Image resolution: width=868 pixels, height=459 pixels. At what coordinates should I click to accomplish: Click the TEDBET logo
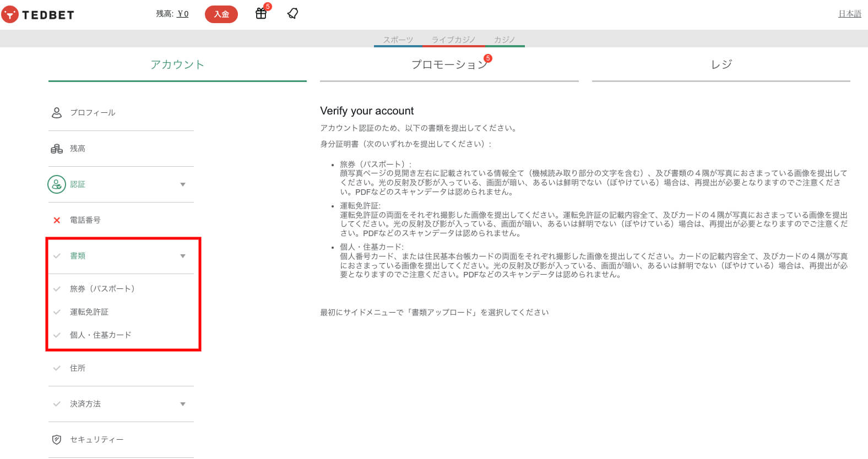(37, 14)
